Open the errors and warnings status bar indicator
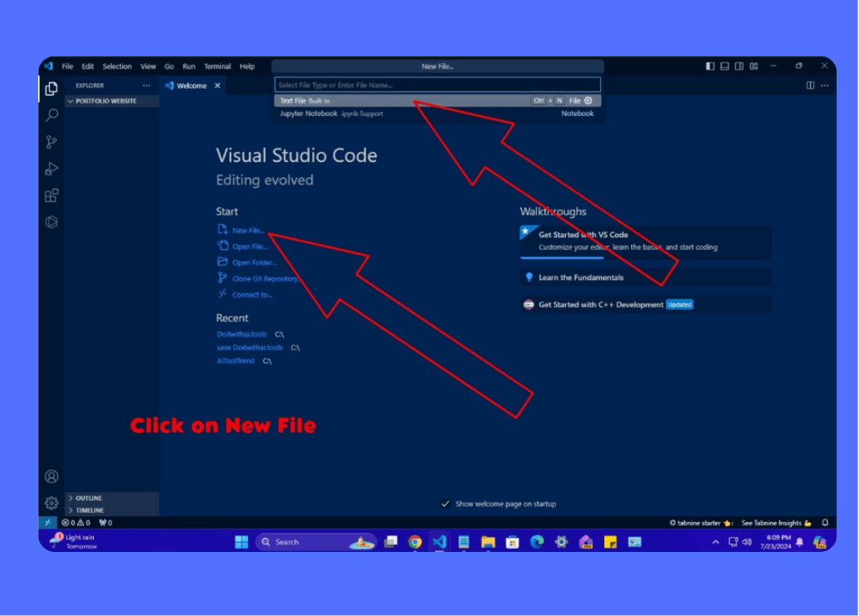Screen dimensions: 859x616 [76, 522]
